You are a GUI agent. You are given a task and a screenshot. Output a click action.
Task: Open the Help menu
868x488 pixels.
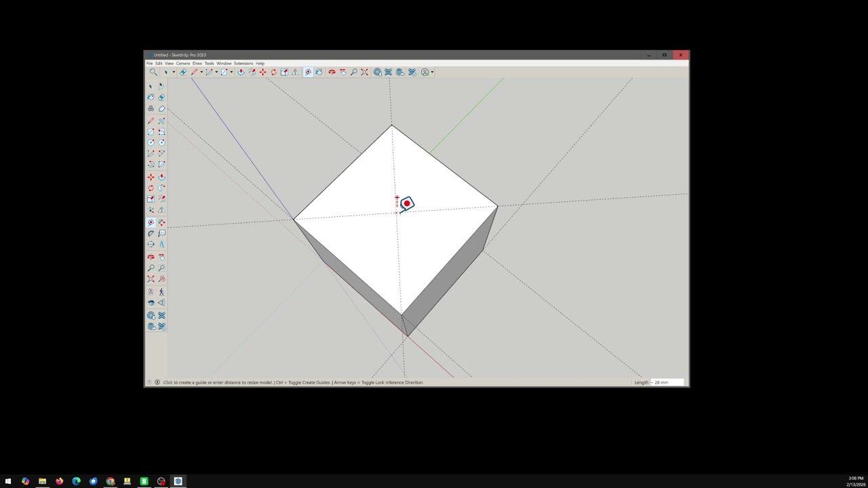[x=260, y=63]
